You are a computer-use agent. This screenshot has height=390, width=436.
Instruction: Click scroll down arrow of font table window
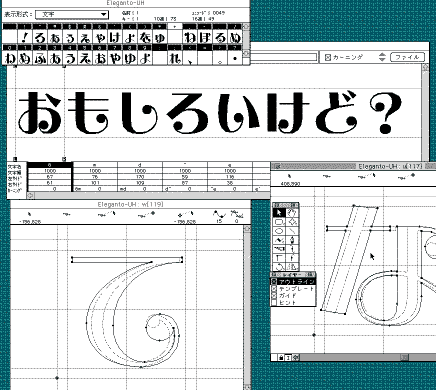(246, 53)
